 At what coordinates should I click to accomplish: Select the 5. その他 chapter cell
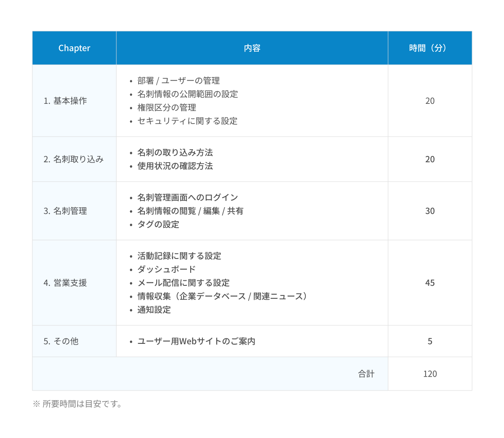pos(61,341)
